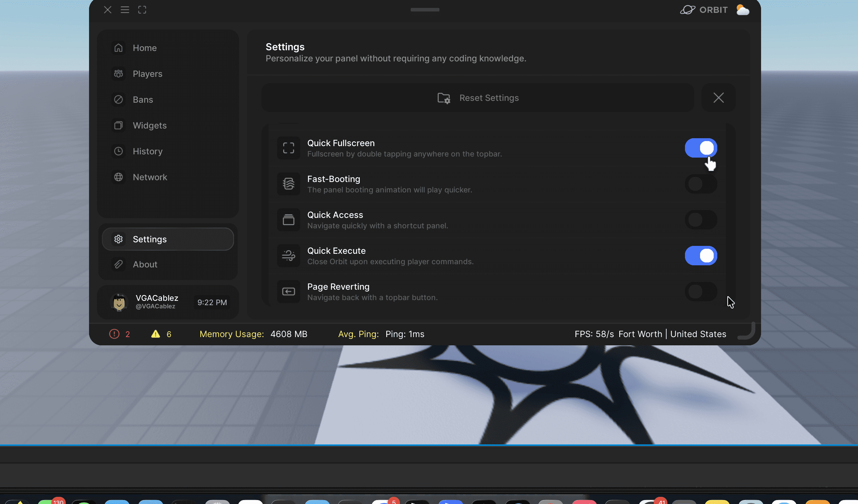This screenshot has width=858, height=504.
Task: Go to the Network sidebar item
Action: click(x=150, y=177)
